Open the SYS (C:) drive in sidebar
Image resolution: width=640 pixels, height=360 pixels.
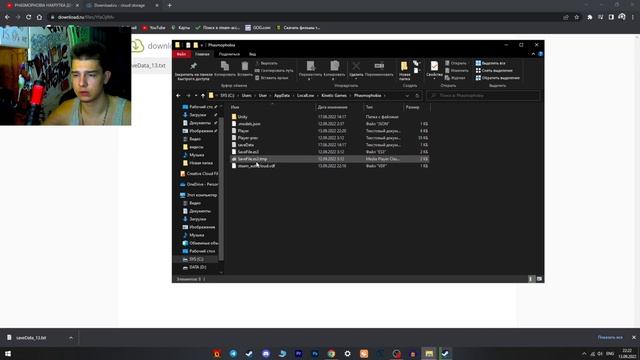(x=196, y=259)
